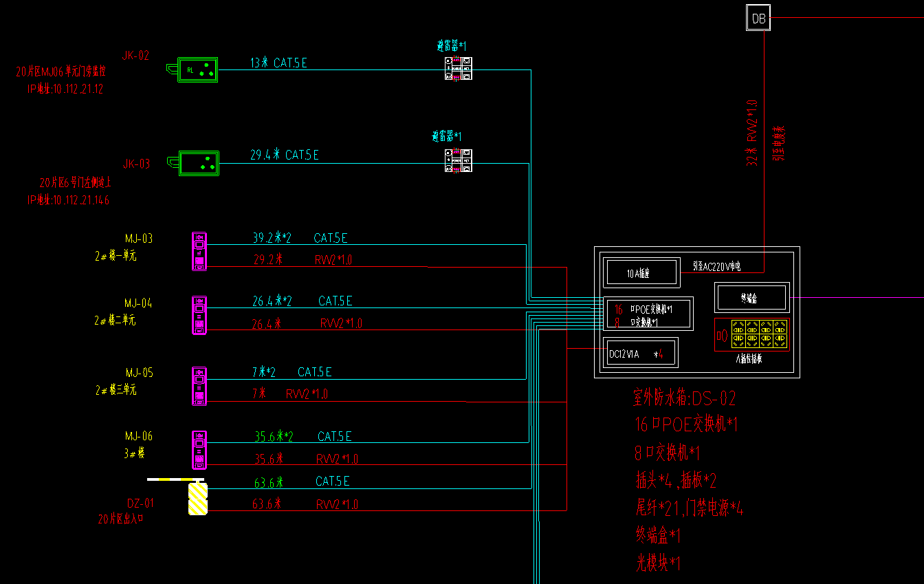Click the 室外防水箱:DS-02 title text

click(x=685, y=398)
